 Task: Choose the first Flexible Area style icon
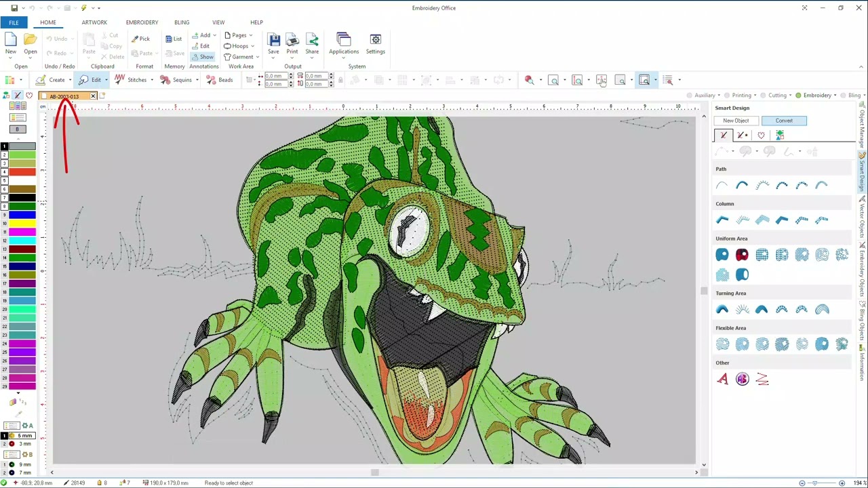tap(722, 344)
